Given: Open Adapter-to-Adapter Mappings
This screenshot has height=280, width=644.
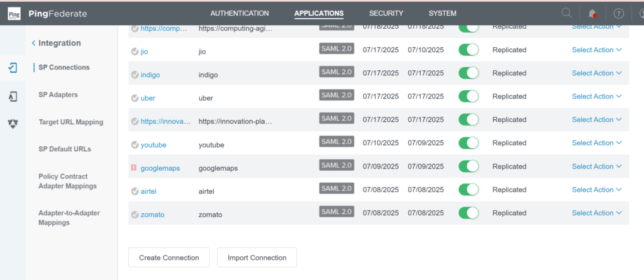Looking at the screenshot, I should [x=69, y=218].
